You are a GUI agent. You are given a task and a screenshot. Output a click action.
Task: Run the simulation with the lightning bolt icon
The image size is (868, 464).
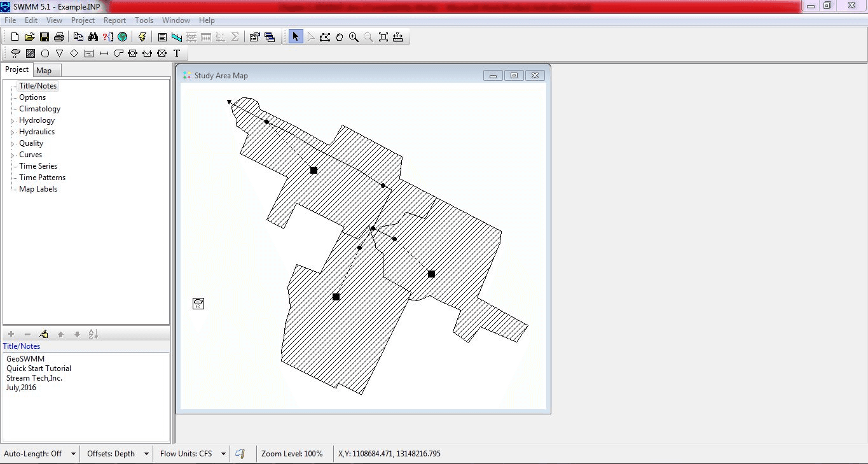[x=142, y=36]
